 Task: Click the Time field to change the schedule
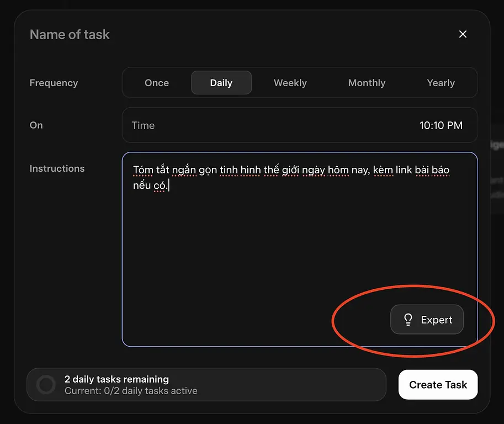point(143,125)
